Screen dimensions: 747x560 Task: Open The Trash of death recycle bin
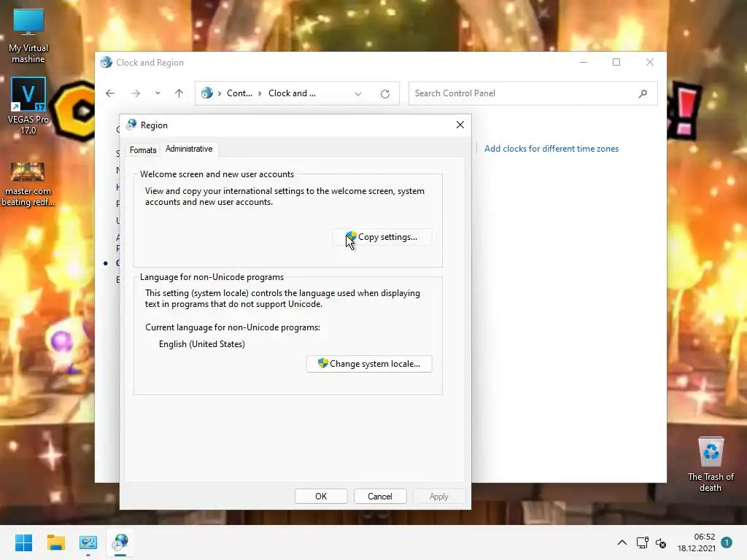(x=711, y=464)
